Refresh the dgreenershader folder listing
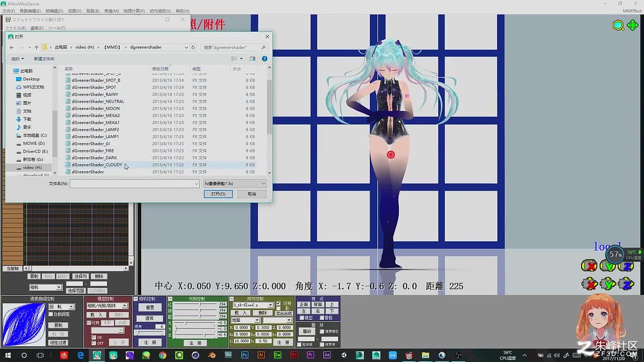This screenshot has width=644, height=362. (x=193, y=47)
